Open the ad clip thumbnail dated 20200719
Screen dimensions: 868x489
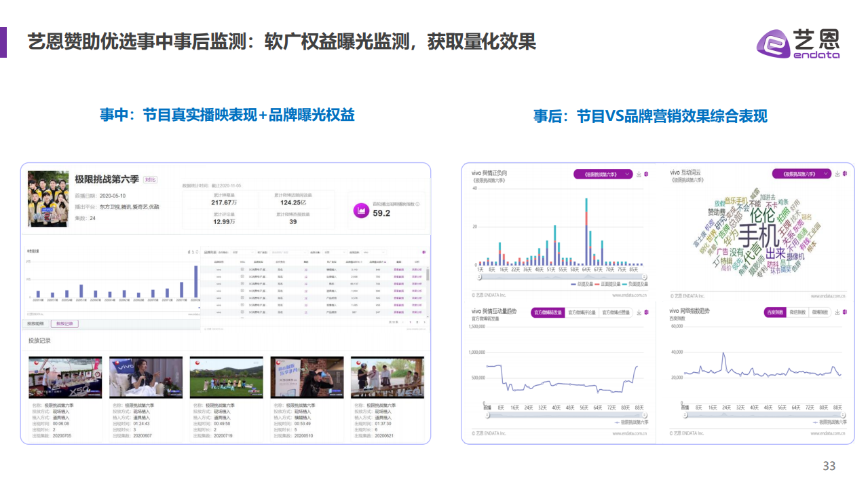pos(226,378)
